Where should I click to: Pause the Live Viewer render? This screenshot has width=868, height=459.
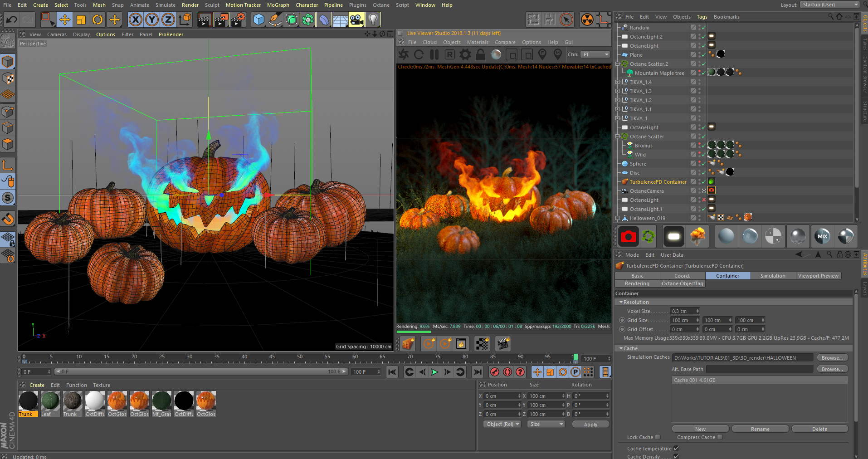click(434, 54)
